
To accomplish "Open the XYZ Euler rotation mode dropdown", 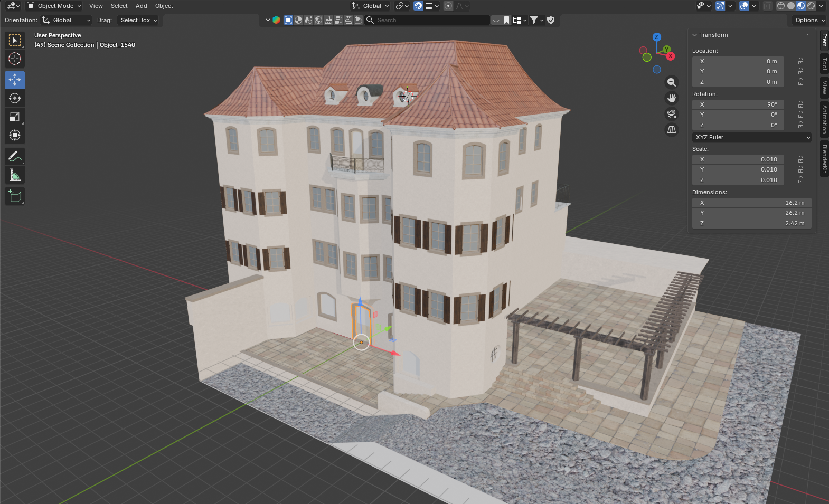I will 751,137.
